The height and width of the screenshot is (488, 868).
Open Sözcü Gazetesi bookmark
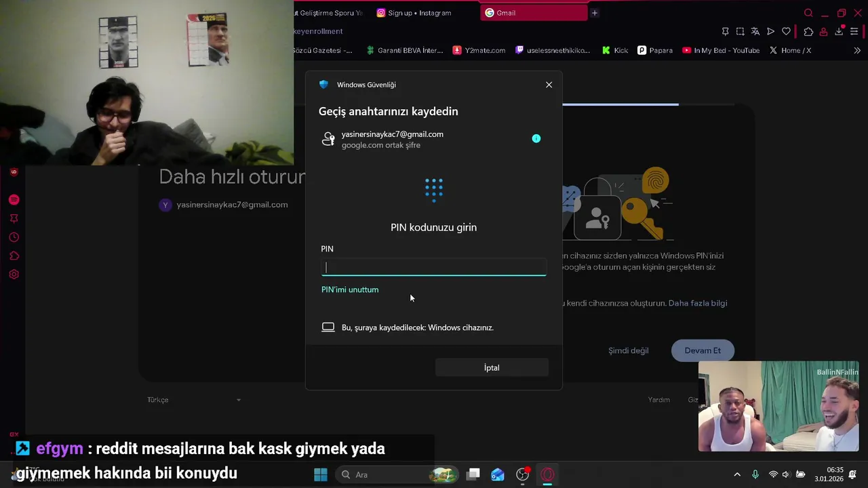[x=323, y=50]
